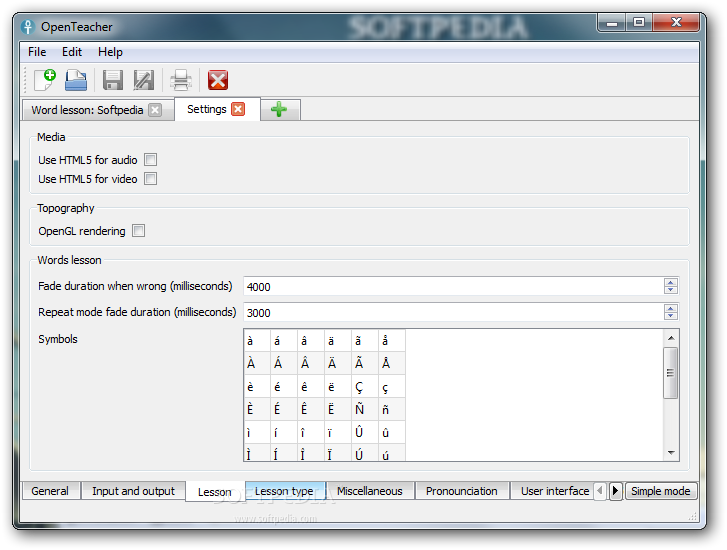Open Input and output settings tab
Image resolution: width=727 pixels, height=550 pixels.
(x=133, y=491)
